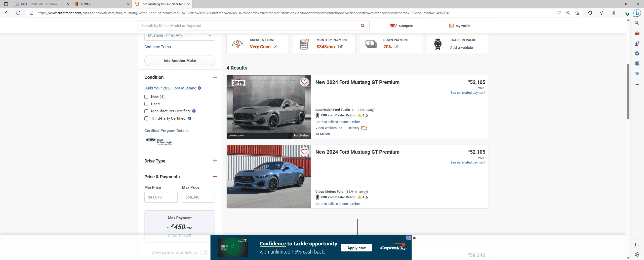Show Manufacturer Certified info tooltip
The image size is (644, 260).
coord(194,111)
